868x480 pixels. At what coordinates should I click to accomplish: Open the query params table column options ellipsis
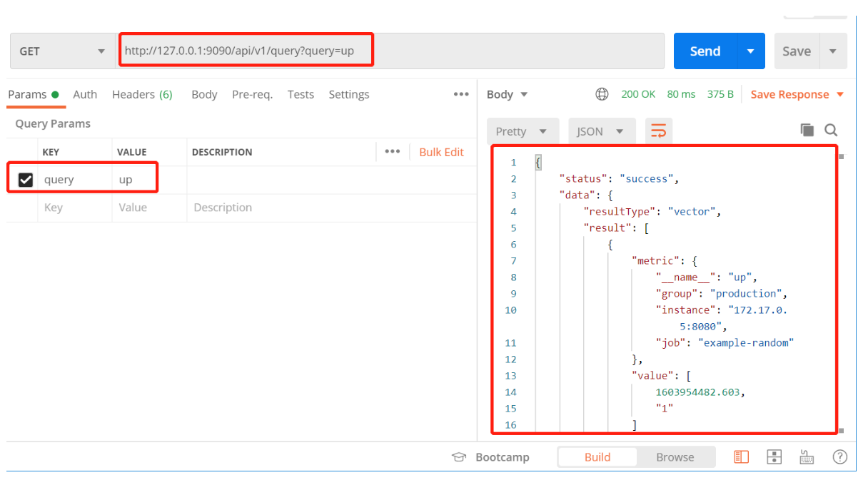click(392, 151)
